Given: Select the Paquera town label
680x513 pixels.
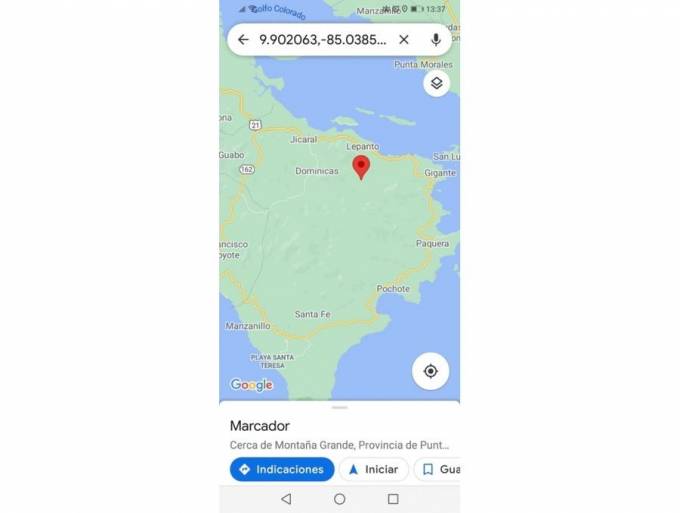Looking at the screenshot, I should click(432, 243).
